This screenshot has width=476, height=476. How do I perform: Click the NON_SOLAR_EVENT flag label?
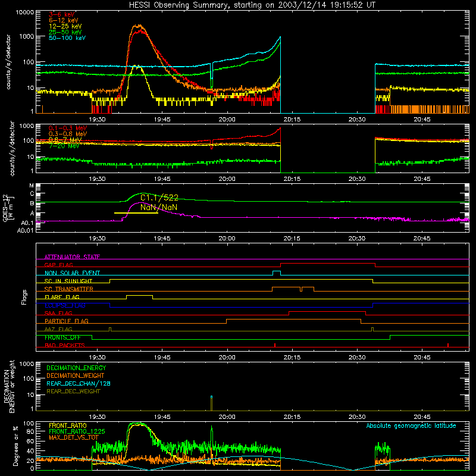72,273
